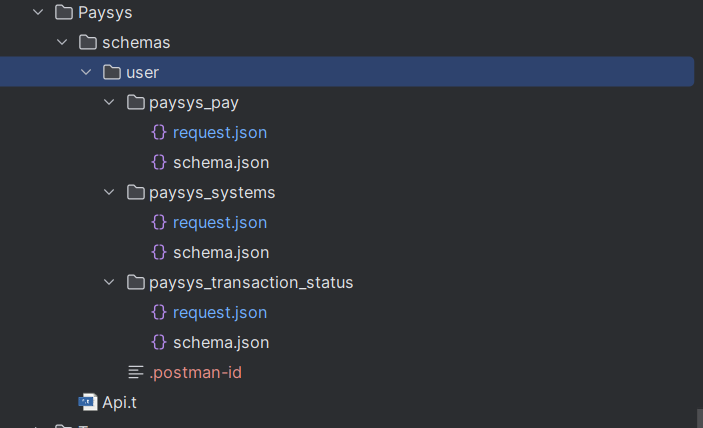Select schema.json under paysys_transaction_status
This screenshot has height=428, width=703.
point(220,342)
